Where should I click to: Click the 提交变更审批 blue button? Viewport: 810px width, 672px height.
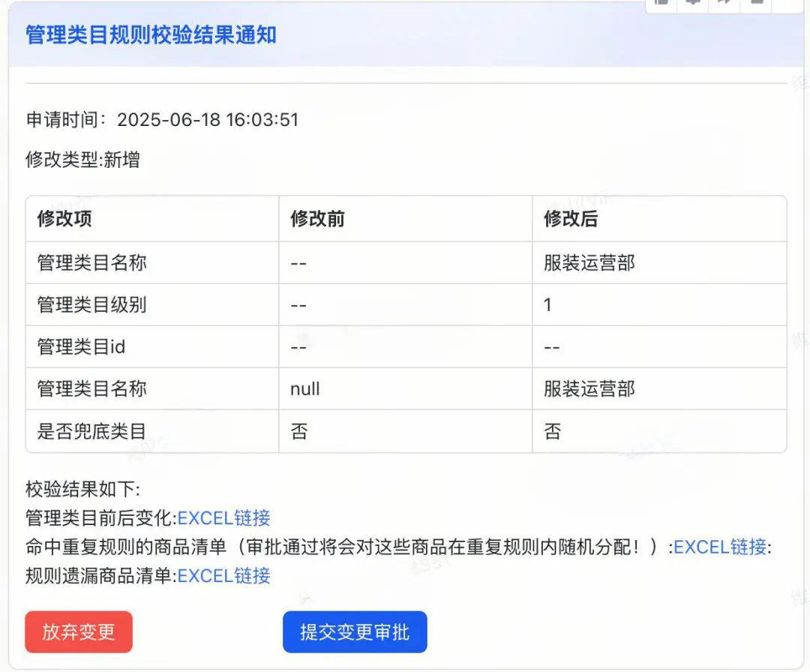coord(355,631)
